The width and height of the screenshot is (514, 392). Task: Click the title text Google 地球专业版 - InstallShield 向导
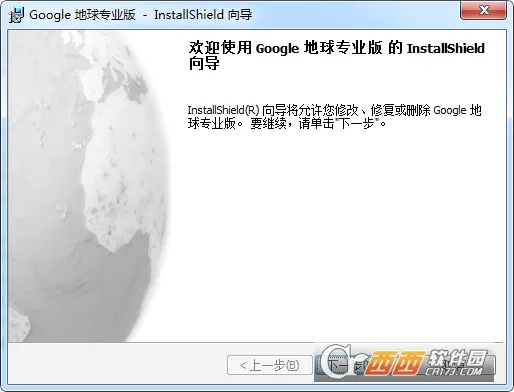point(141,15)
